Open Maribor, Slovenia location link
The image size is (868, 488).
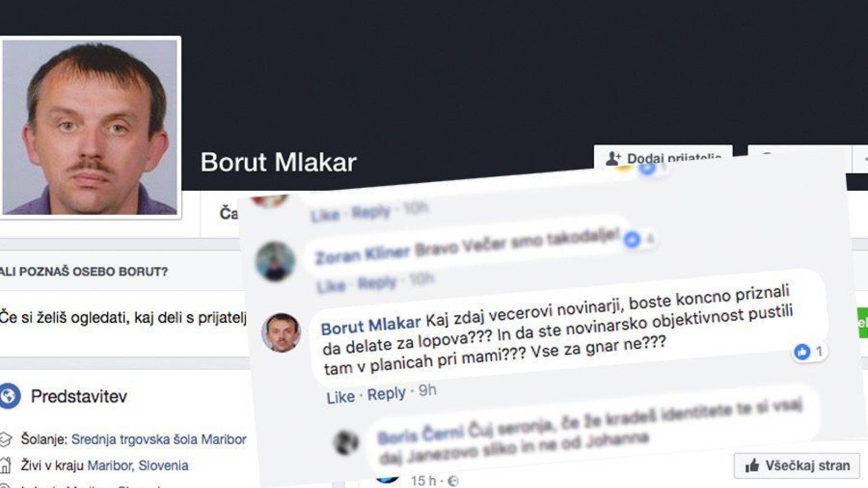pyautogui.click(x=138, y=465)
